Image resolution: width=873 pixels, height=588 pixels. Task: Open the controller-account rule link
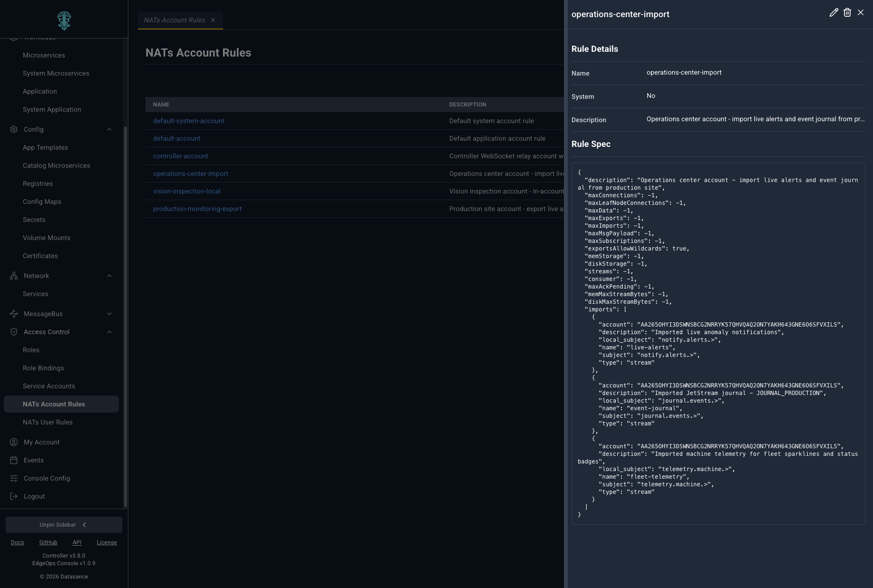pos(181,156)
